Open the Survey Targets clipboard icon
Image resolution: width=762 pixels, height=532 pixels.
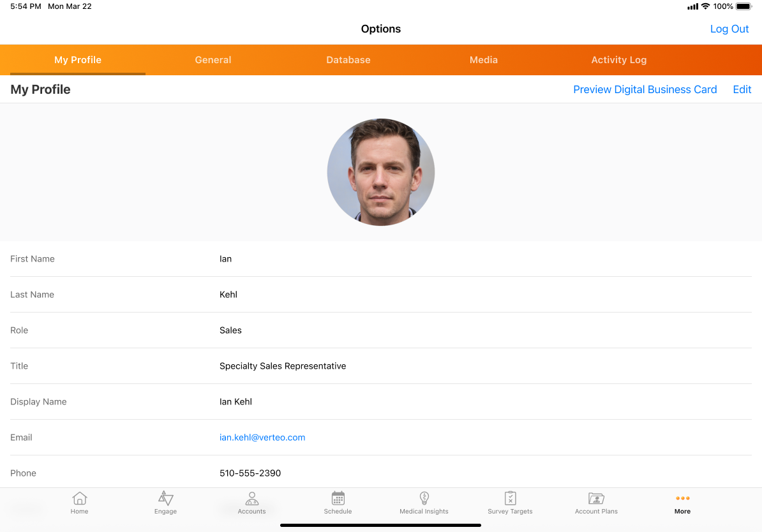click(510, 499)
